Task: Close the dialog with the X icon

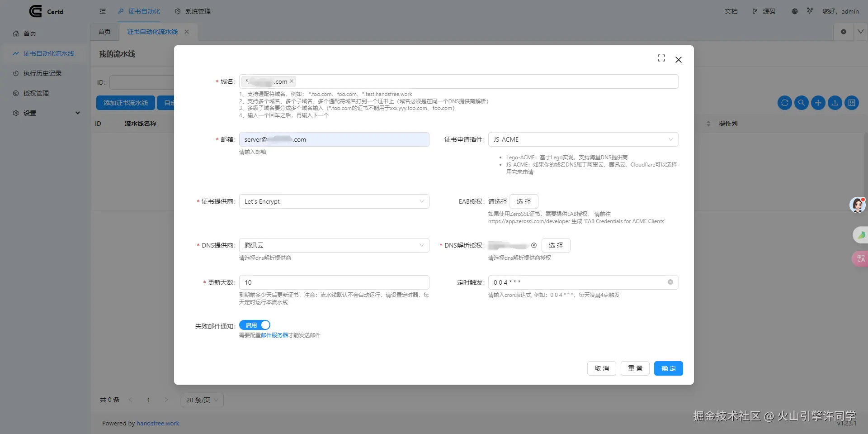Action: (679, 60)
